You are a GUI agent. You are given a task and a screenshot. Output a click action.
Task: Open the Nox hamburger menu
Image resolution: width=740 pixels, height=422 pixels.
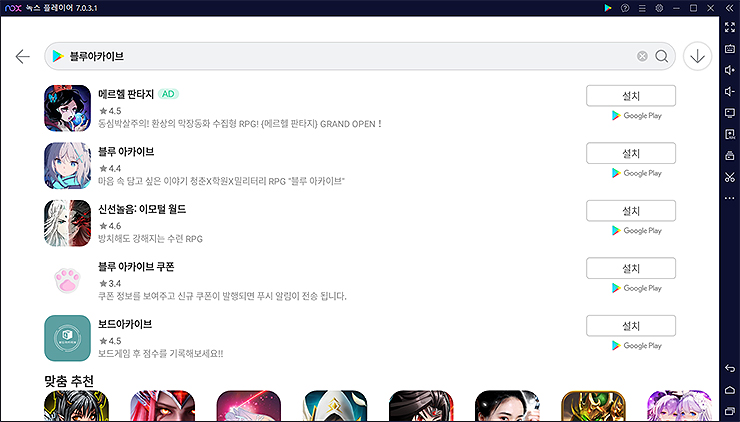tap(642, 8)
